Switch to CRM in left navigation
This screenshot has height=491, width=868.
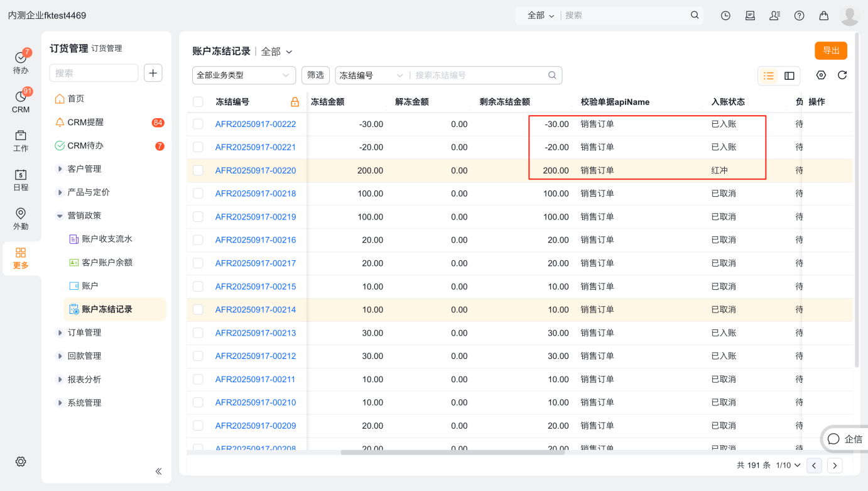(21, 102)
